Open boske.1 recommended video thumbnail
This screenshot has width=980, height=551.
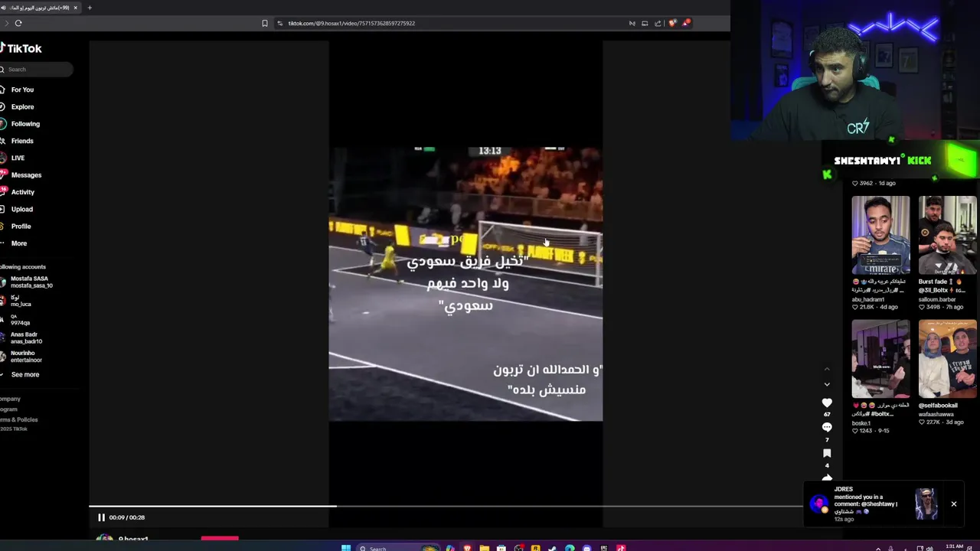[880, 359]
